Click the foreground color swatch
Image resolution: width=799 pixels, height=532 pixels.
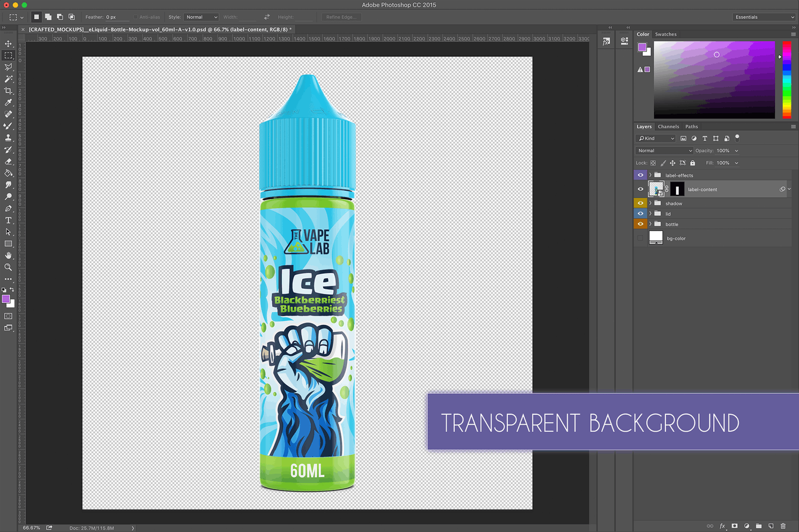7,300
